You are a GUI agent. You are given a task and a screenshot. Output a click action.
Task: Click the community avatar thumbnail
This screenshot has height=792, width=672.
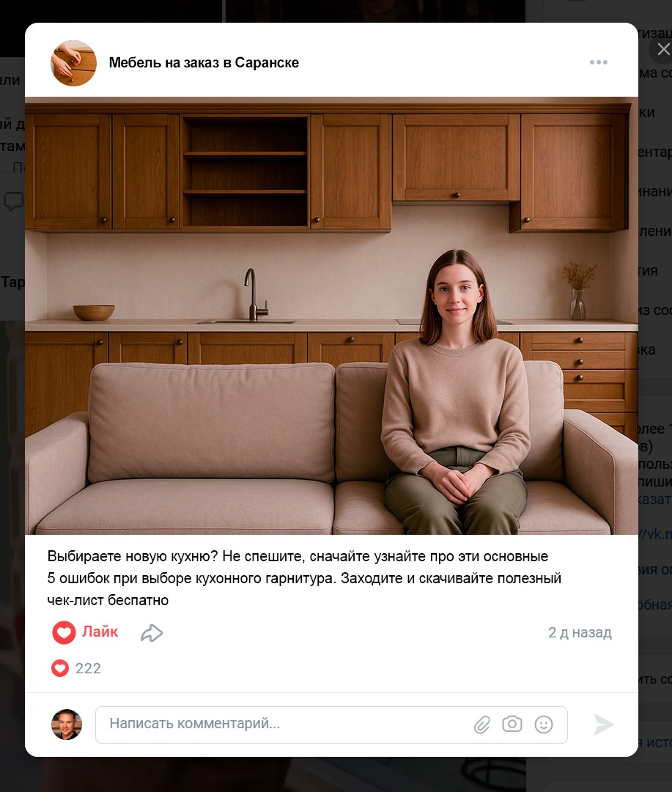[74, 63]
